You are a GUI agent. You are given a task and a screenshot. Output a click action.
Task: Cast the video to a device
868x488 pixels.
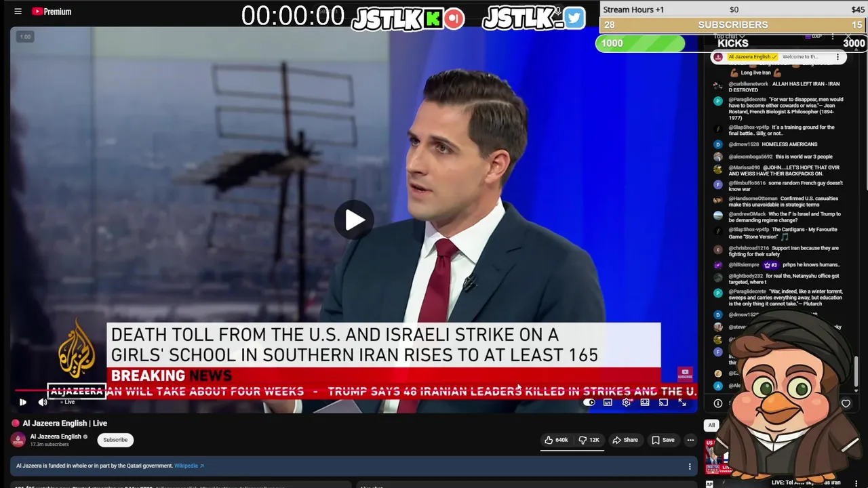click(663, 403)
